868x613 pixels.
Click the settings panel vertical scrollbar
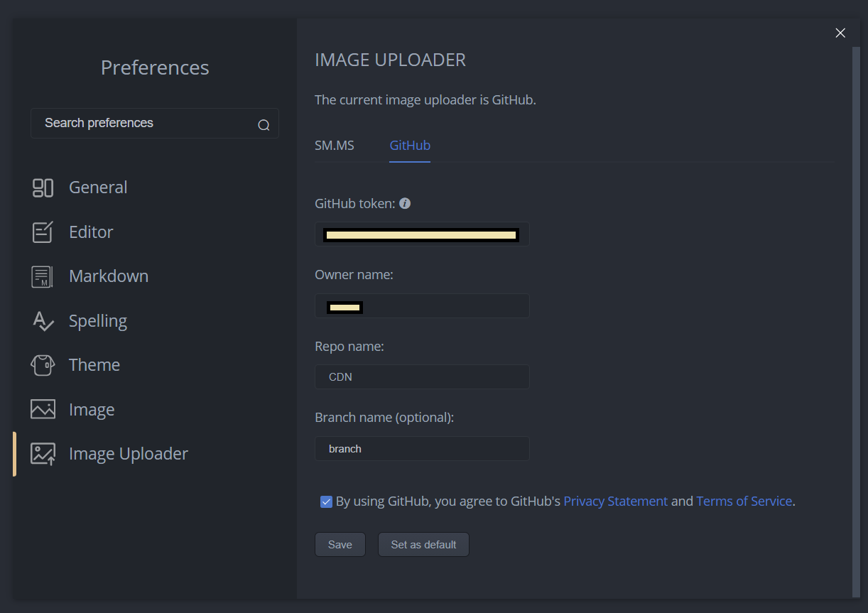point(856,321)
